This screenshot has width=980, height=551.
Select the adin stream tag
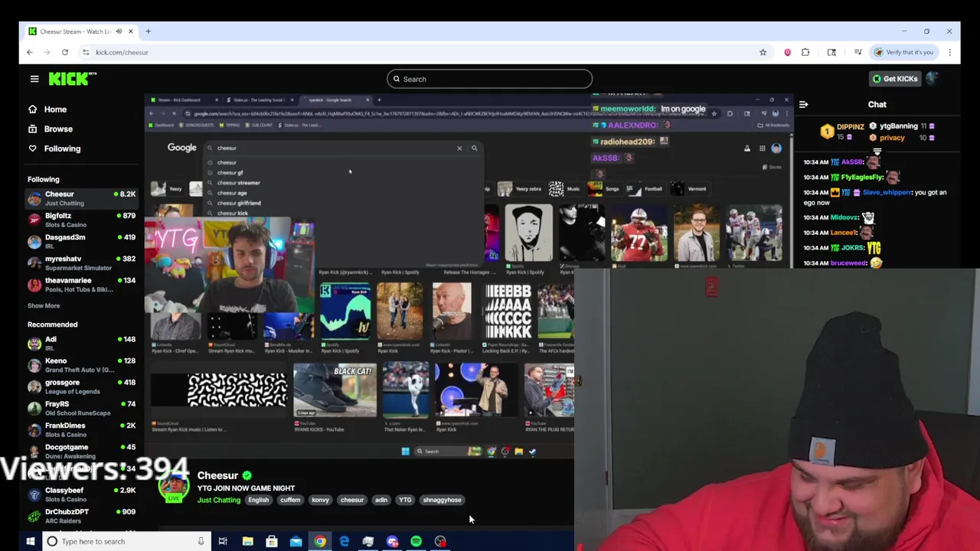point(381,500)
